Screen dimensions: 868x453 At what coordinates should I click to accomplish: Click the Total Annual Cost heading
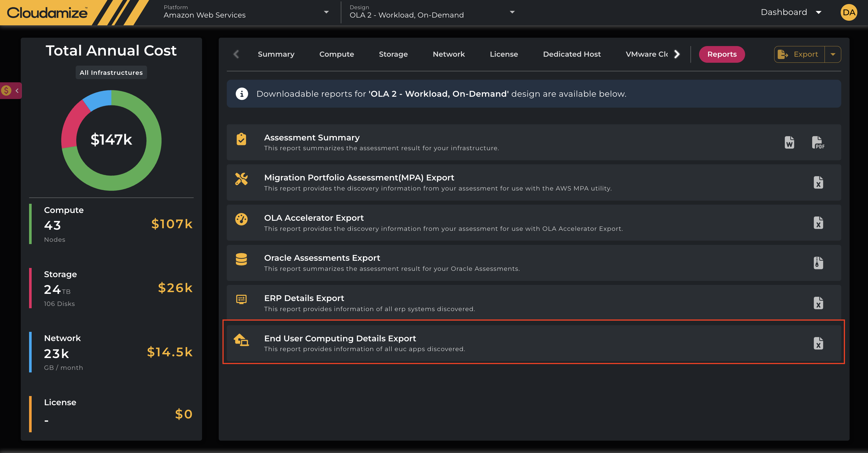pos(111,51)
